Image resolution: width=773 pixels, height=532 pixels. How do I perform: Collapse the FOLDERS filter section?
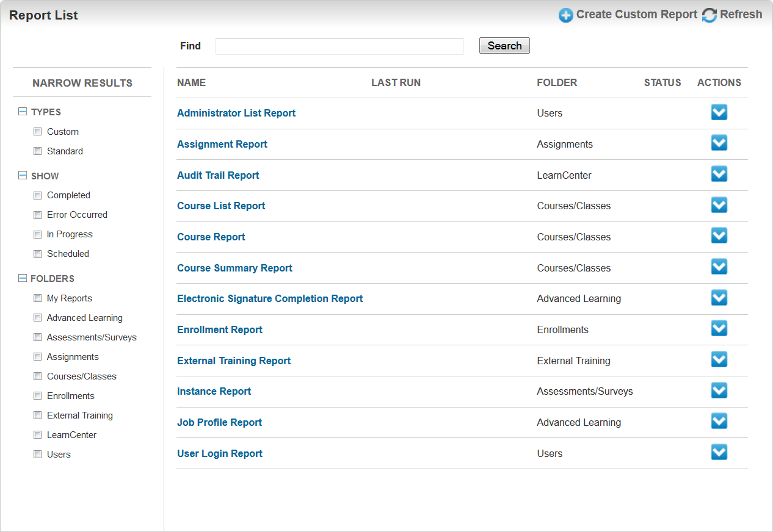[x=23, y=278]
